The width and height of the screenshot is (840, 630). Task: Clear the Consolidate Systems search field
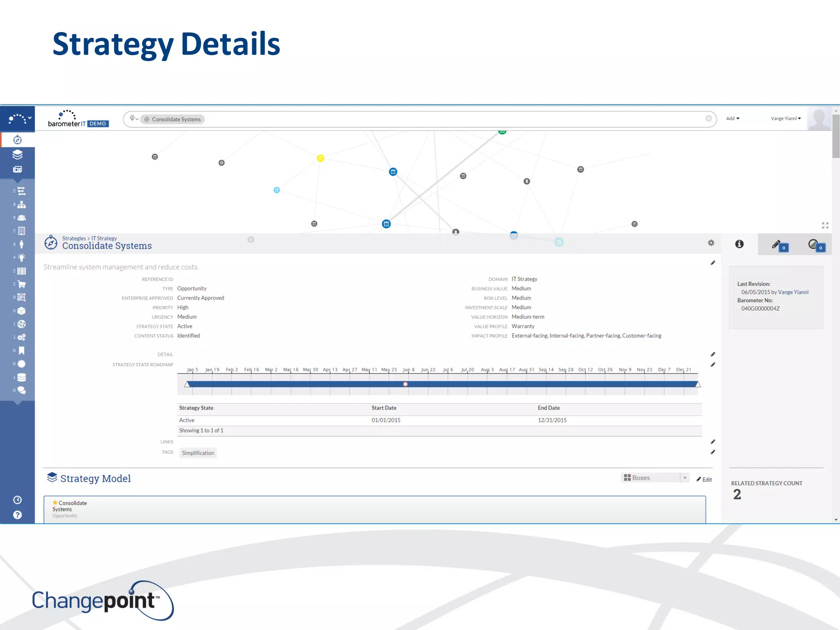point(708,119)
